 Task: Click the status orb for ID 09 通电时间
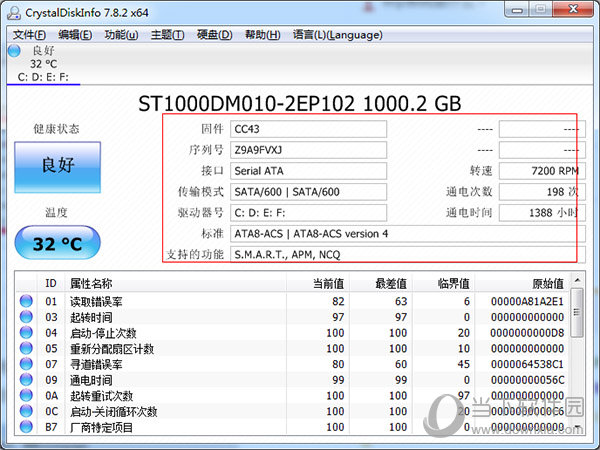[x=26, y=380]
